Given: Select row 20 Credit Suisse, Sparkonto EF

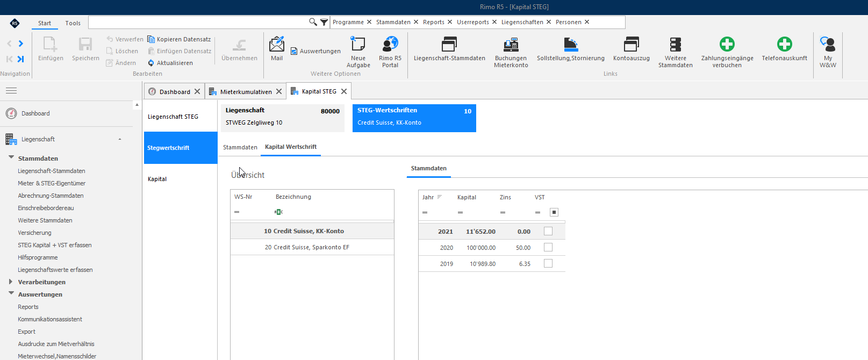Looking at the screenshot, I should click(312, 247).
